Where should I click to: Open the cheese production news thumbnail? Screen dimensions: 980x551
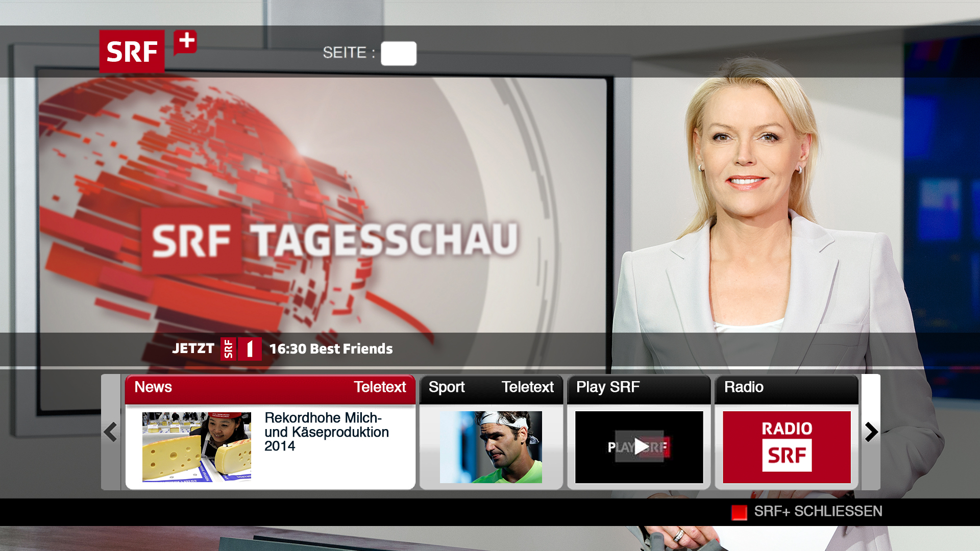[197, 447]
